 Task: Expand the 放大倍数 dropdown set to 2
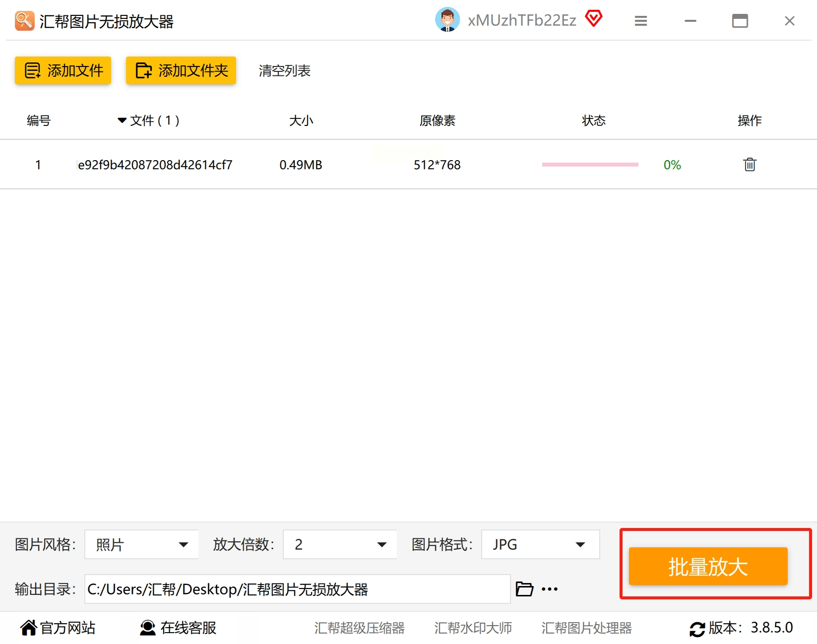(x=340, y=544)
